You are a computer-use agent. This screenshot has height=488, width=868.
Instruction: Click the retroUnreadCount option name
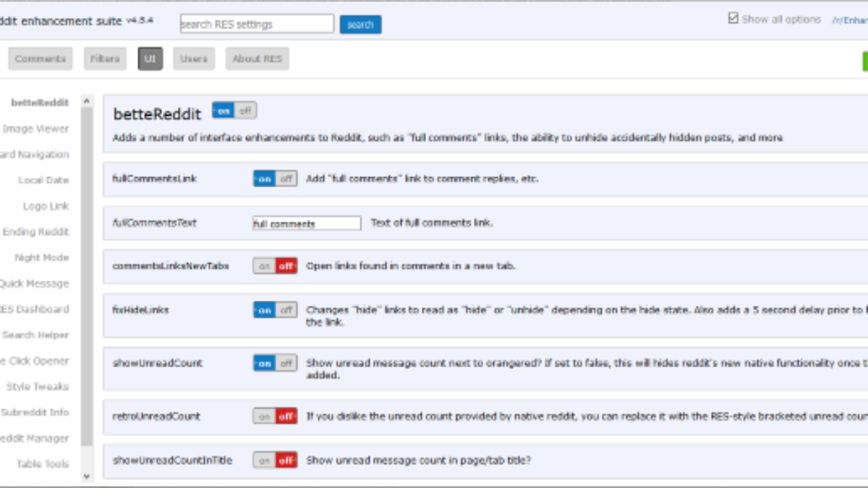pyautogui.click(x=156, y=416)
